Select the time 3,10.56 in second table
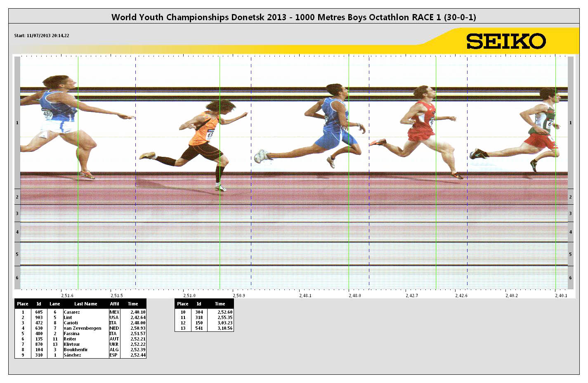 click(x=225, y=329)
